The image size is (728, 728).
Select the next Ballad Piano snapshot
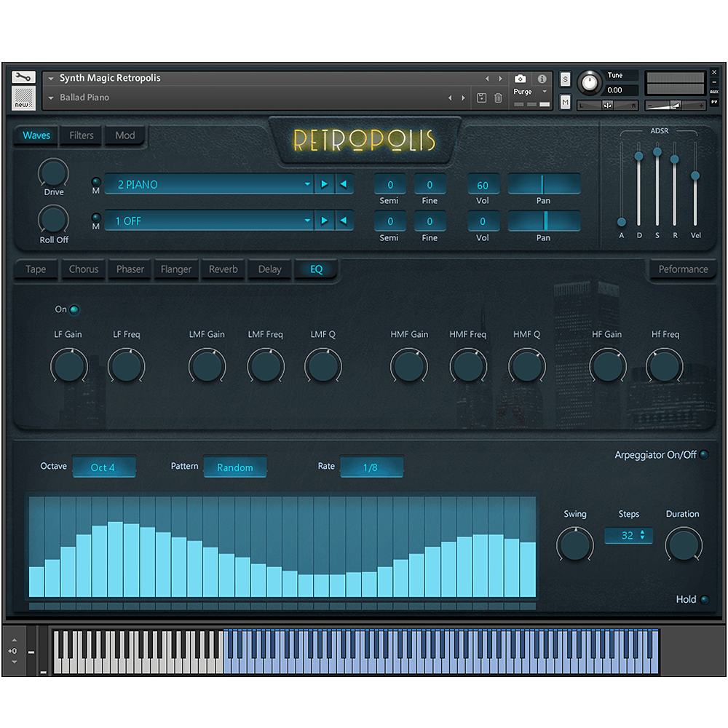tap(463, 98)
